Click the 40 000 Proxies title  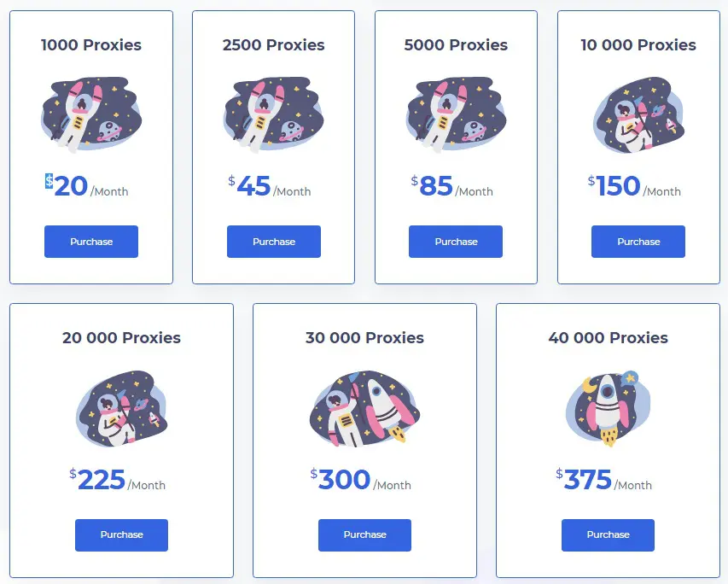click(x=609, y=338)
